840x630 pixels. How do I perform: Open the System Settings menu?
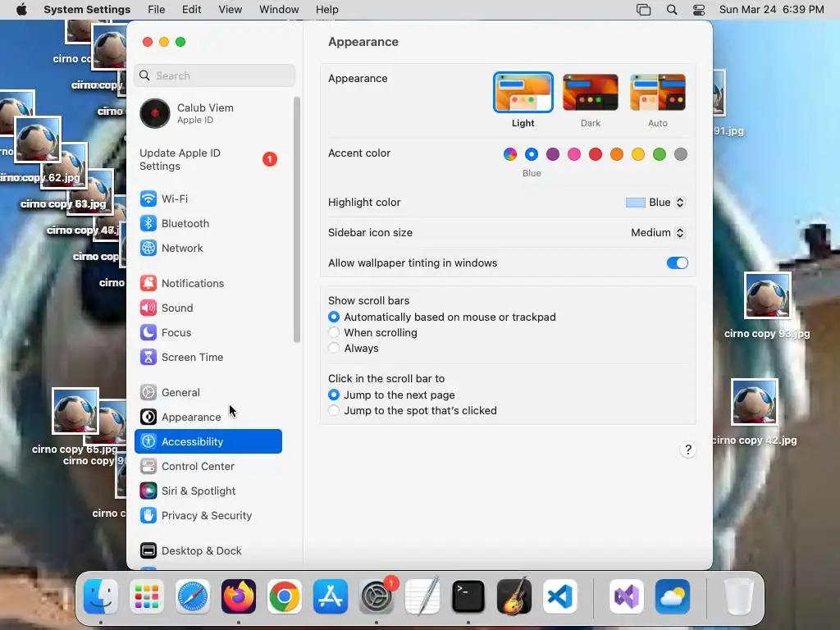coord(87,10)
